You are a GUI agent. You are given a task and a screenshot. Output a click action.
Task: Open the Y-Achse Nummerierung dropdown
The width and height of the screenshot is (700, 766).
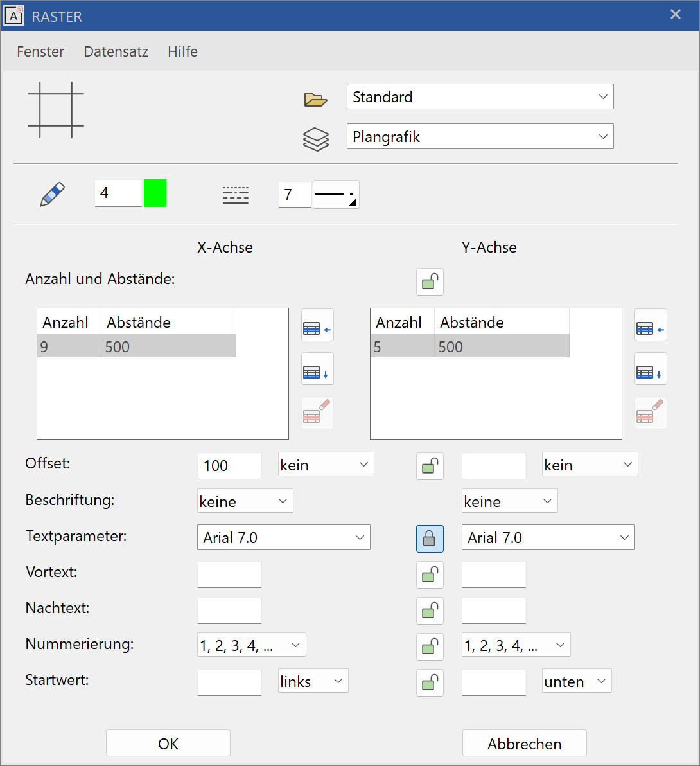tap(516, 645)
